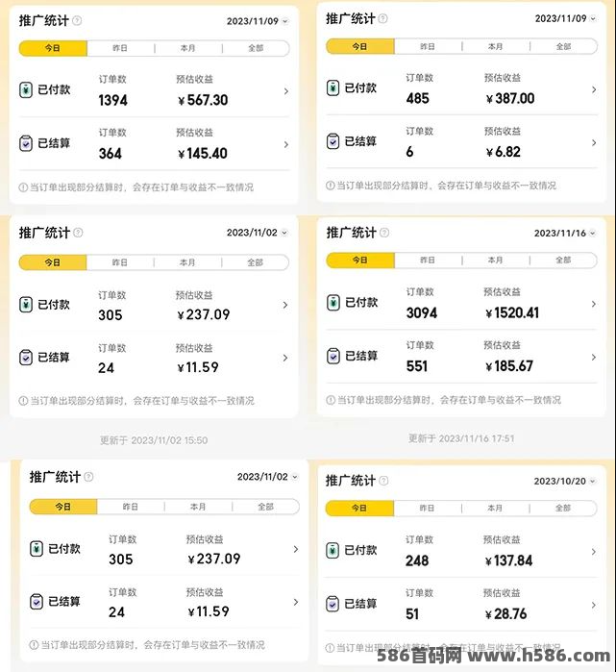Click help icon beside top-left 推广统计 title
Screen dimensions: 616x672
[x=77, y=20]
